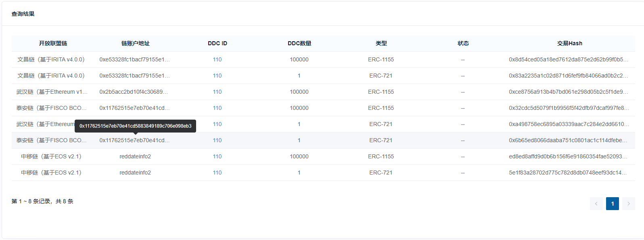Click quantity 1 in hash 0xa498758e row

click(299, 124)
